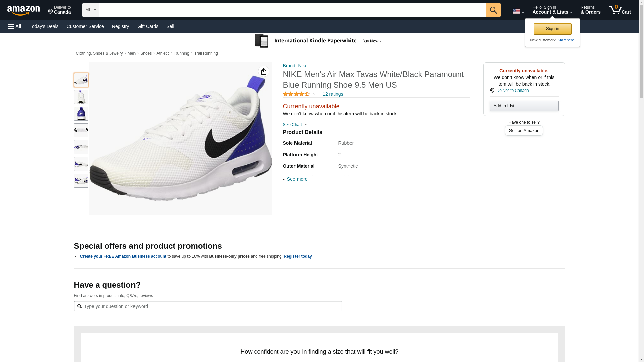The height and width of the screenshot is (362, 644).
Task: Click the share icon on product image
Action: pyautogui.click(x=264, y=71)
